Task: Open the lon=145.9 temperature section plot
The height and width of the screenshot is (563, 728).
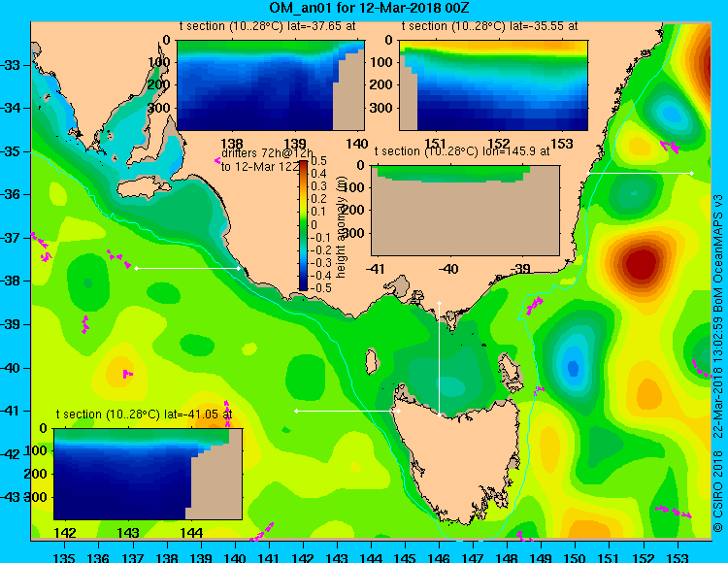Action: coord(465,211)
